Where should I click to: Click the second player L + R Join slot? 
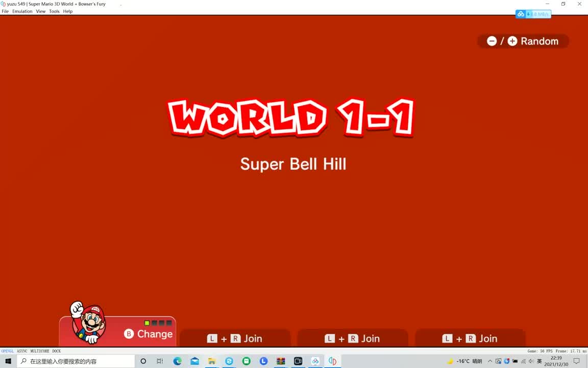(x=235, y=338)
